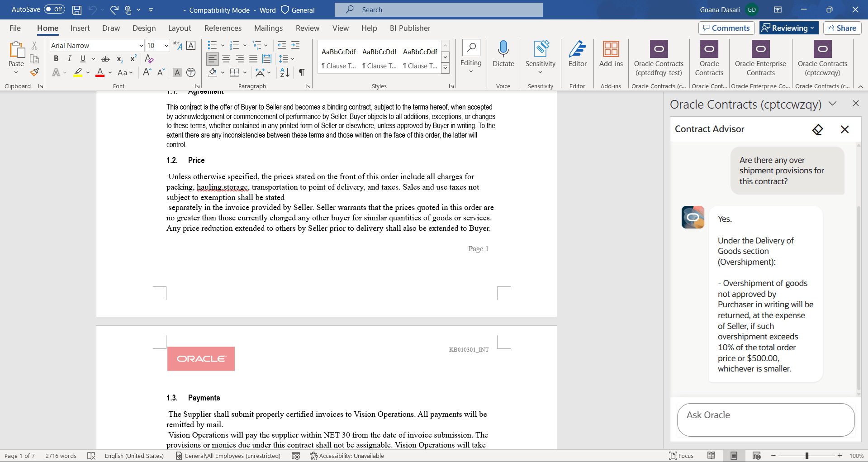This screenshot has height=462, width=868.
Task: Increase paragraph indent
Action: [295, 45]
